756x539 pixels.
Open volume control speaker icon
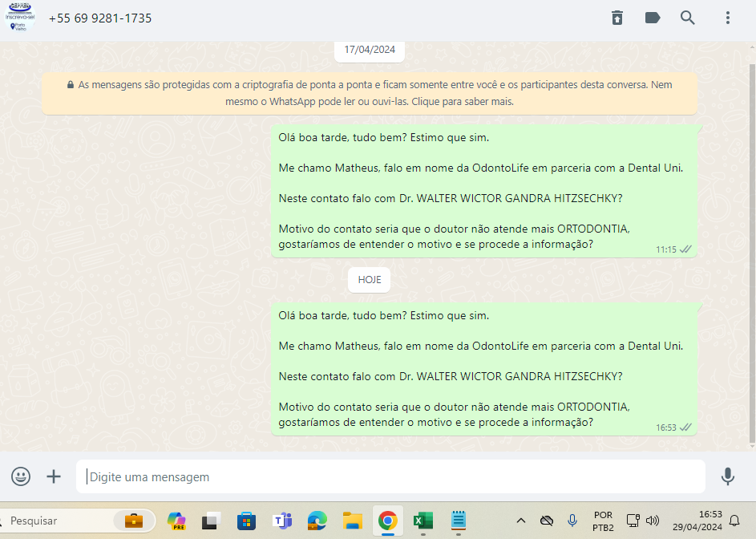pos(653,521)
